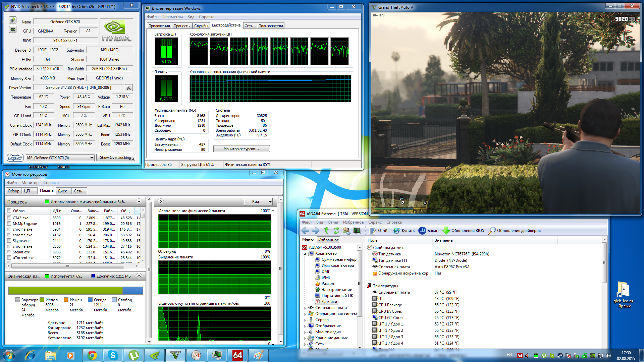The height and width of the screenshot is (362, 644).
Task: Click AIDA64 back navigation arrow
Action: pyautogui.click(x=305, y=231)
